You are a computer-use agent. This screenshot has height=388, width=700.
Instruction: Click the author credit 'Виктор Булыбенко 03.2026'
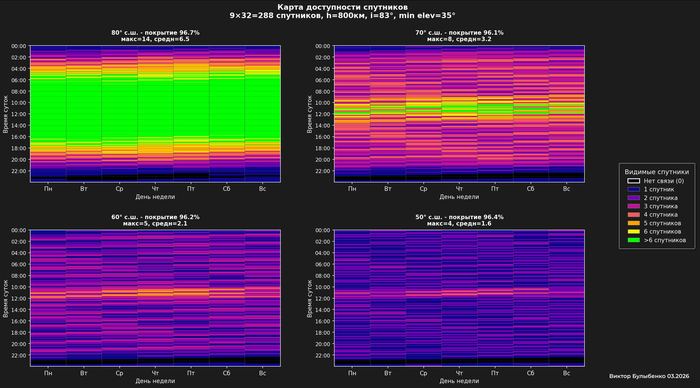(x=649, y=376)
